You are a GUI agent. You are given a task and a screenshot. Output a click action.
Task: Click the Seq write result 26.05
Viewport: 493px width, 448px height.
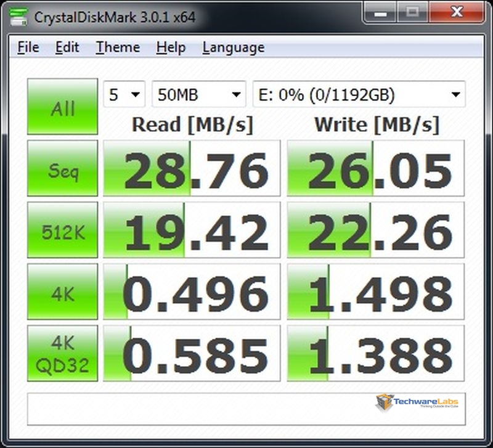tap(376, 168)
